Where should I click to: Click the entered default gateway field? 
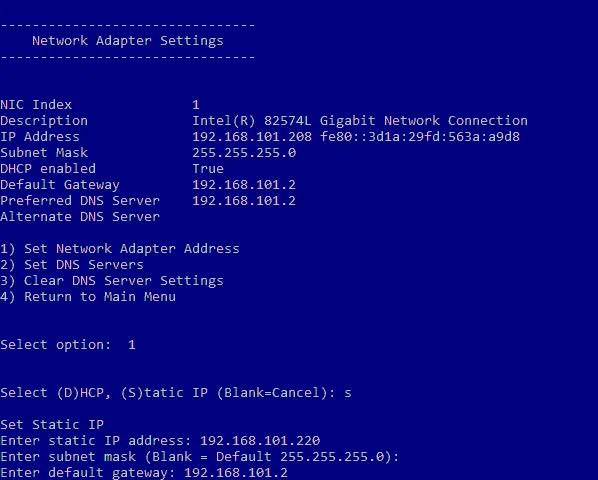pyautogui.click(x=236, y=473)
